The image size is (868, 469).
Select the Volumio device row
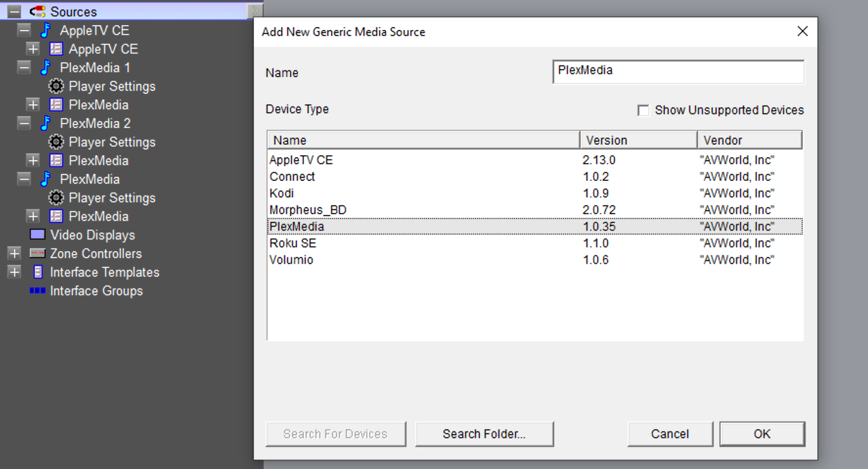coord(535,260)
